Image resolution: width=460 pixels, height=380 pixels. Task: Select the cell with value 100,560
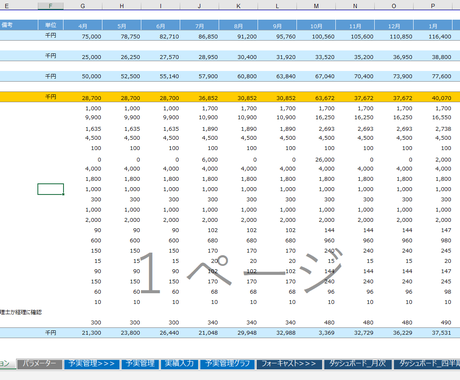pyautogui.click(x=316, y=36)
